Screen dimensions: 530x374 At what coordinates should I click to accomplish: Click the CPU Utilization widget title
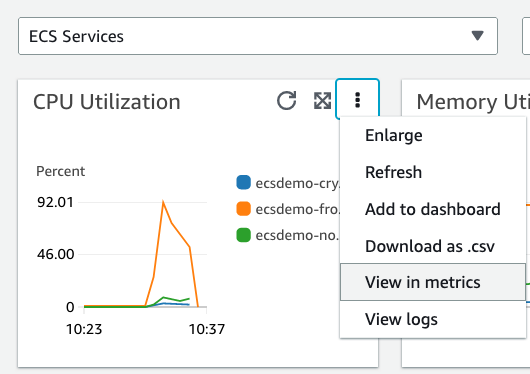tap(107, 102)
